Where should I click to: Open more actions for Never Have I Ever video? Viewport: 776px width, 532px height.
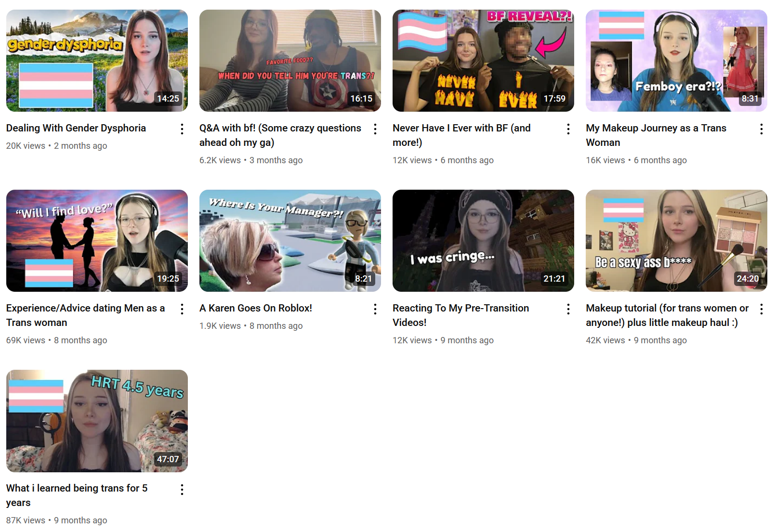tap(568, 129)
